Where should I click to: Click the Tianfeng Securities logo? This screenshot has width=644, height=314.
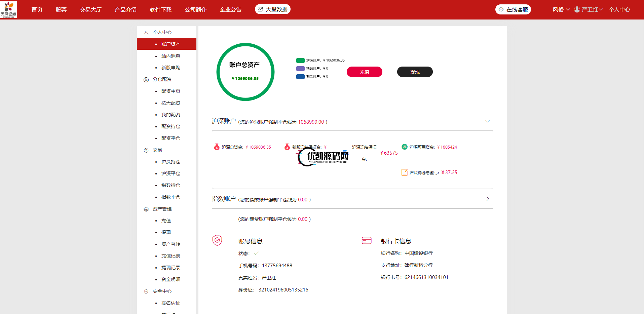tap(8, 9)
